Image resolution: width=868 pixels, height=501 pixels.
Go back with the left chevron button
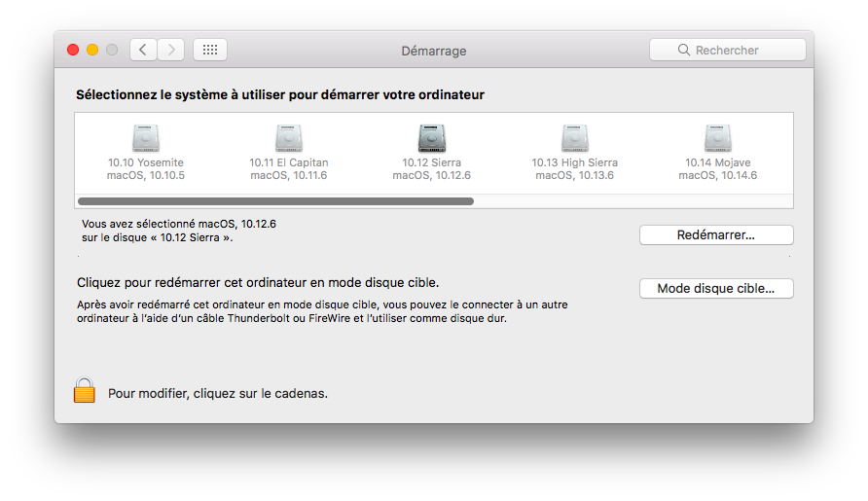(143, 50)
